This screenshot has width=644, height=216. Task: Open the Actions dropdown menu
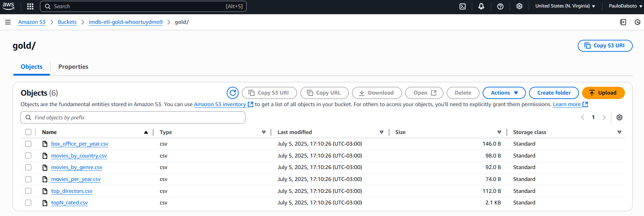click(x=504, y=93)
